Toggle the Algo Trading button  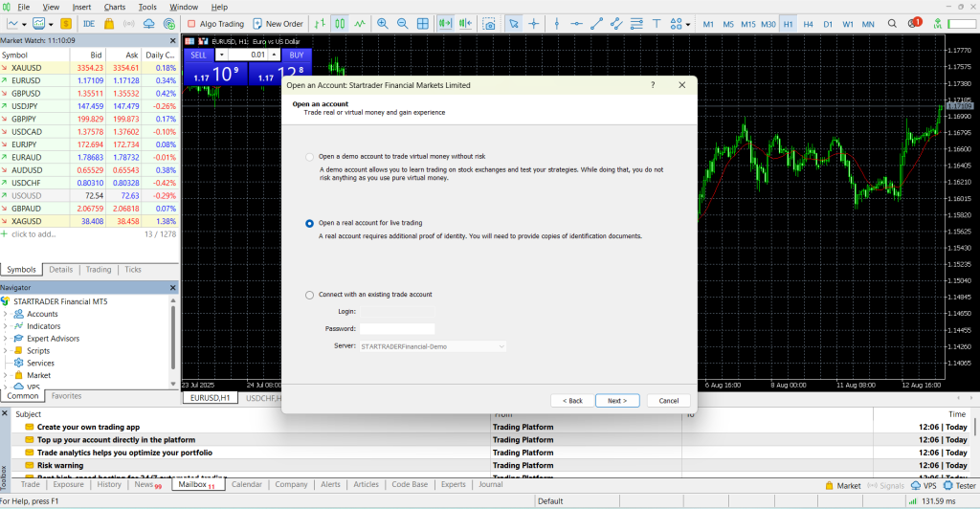click(x=215, y=24)
